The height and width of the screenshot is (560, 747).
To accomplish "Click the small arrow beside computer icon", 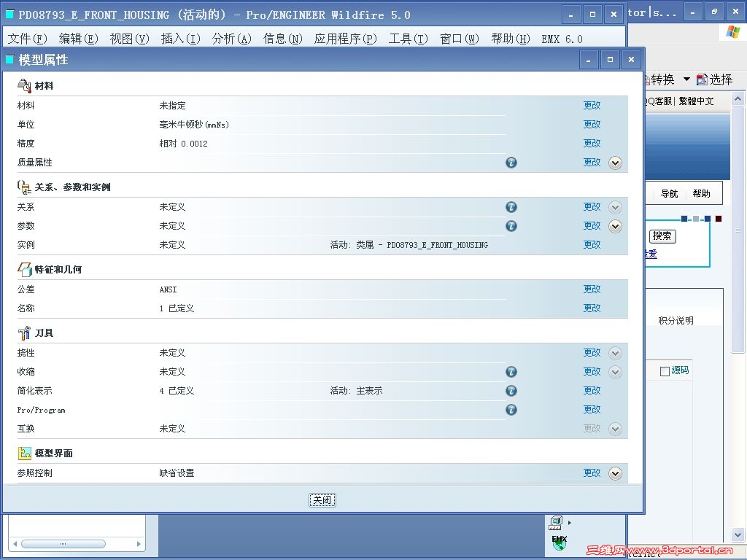I will pyautogui.click(x=569, y=522).
